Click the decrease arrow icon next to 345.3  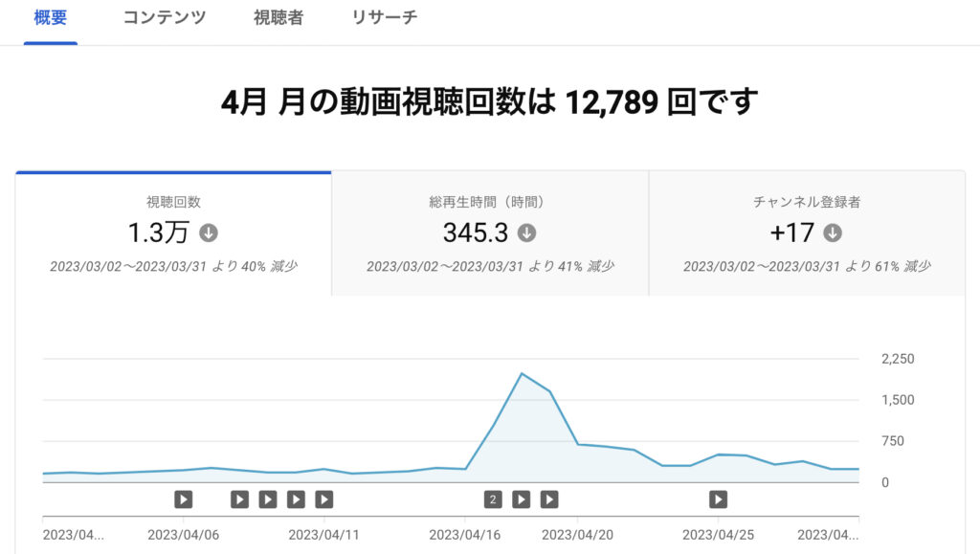[x=526, y=233]
